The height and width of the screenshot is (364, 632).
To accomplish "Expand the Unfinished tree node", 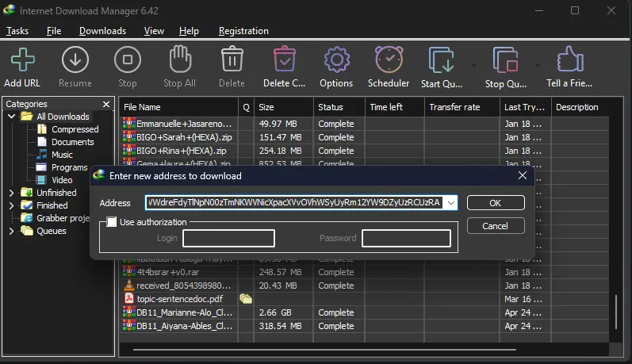I will click(x=11, y=193).
